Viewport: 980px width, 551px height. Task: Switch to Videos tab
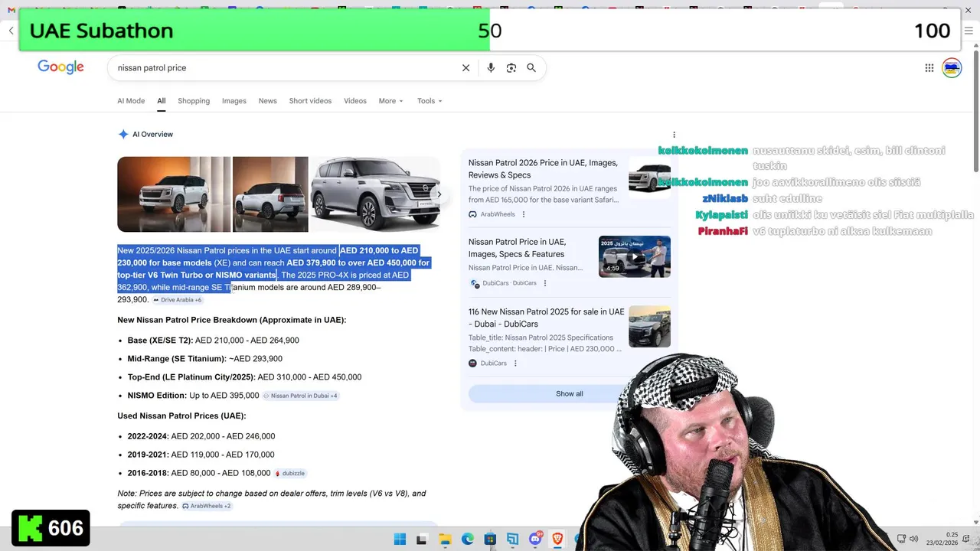355,101
